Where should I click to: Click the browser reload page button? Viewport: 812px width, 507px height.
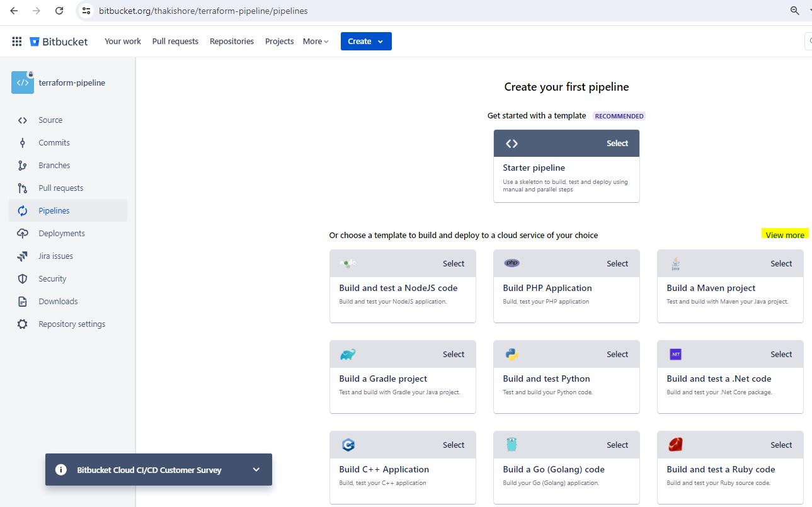59,11
